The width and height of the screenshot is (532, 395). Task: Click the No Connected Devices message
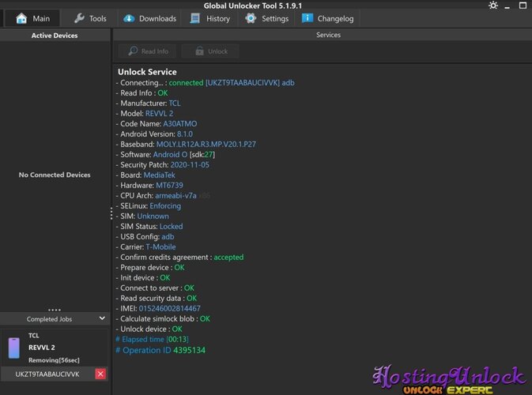point(55,175)
